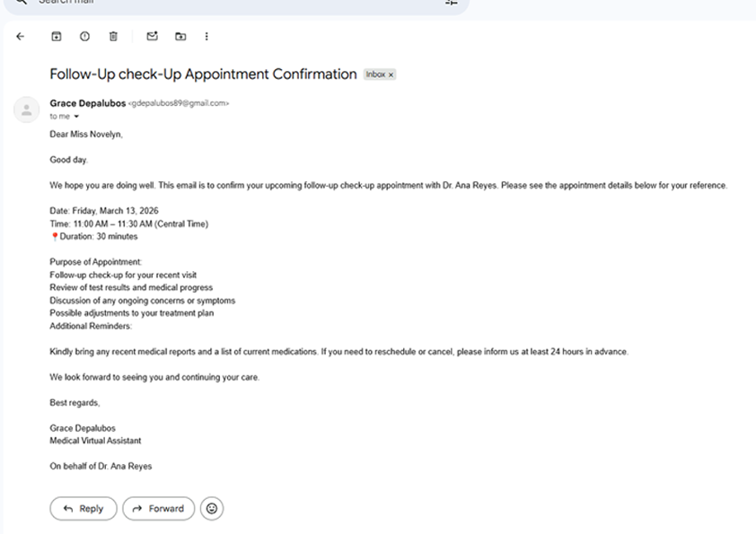Screen dimensions: 756x534
Task: Click the Reply button
Action: [x=84, y=509]
